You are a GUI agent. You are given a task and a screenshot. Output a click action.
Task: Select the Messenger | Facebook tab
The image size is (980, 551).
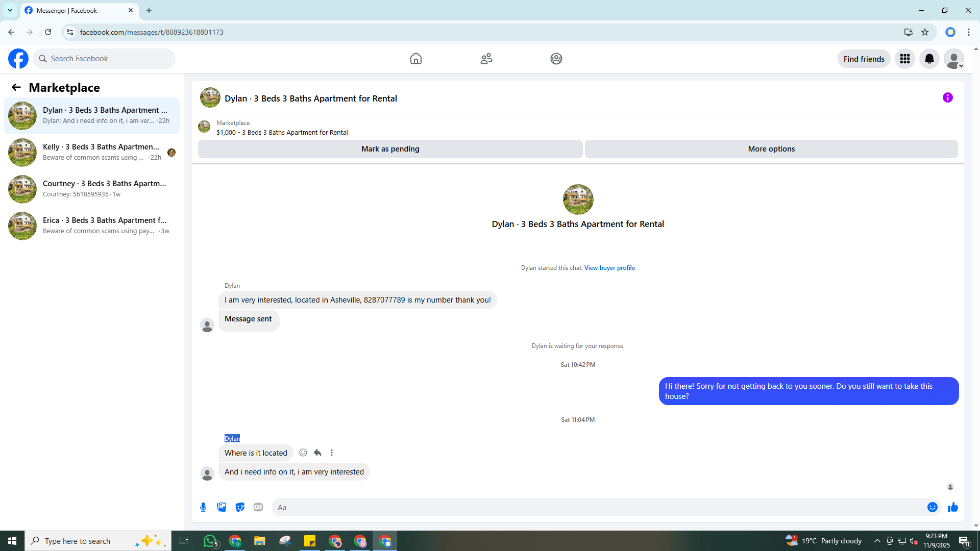coord(79,10)
